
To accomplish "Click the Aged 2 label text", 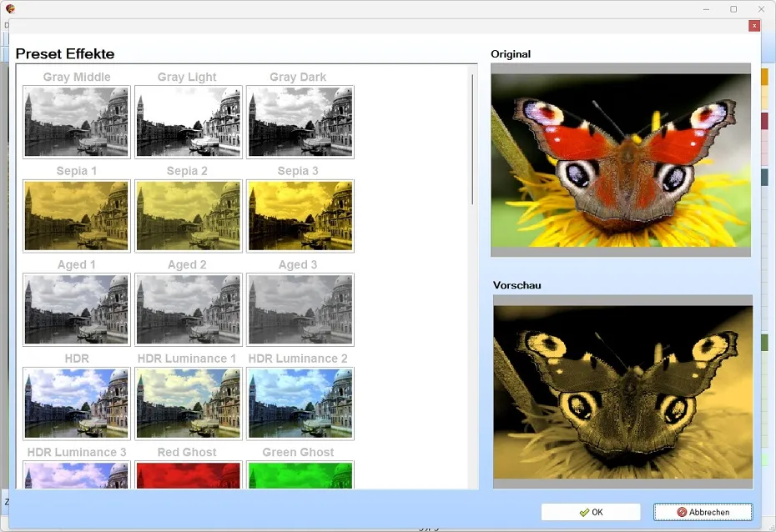I will coord(187,265).
